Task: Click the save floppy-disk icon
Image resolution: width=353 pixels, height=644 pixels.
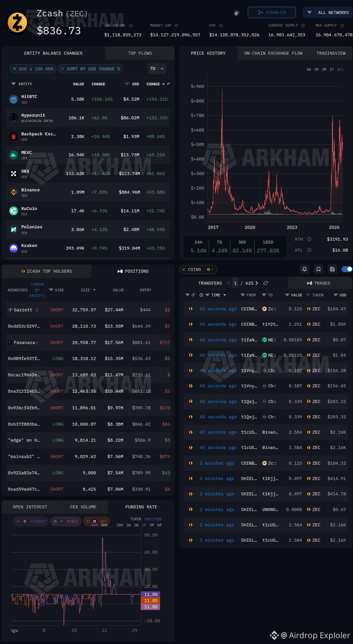Action: pyautogui.click(x=332, y=269)
